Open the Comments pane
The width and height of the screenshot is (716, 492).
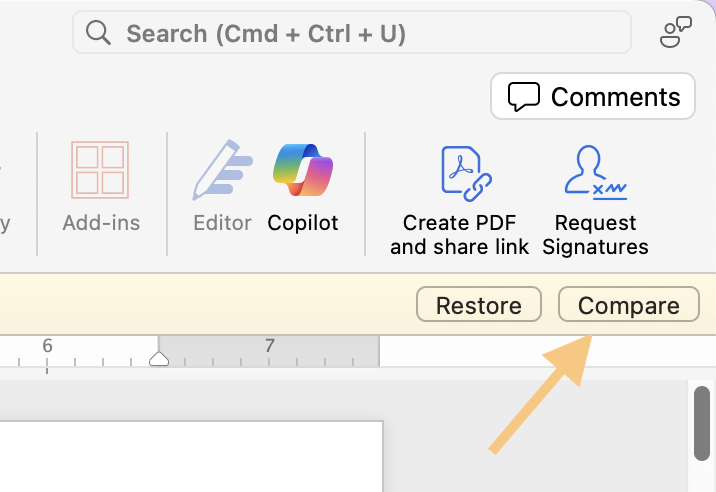coord(593,96)
